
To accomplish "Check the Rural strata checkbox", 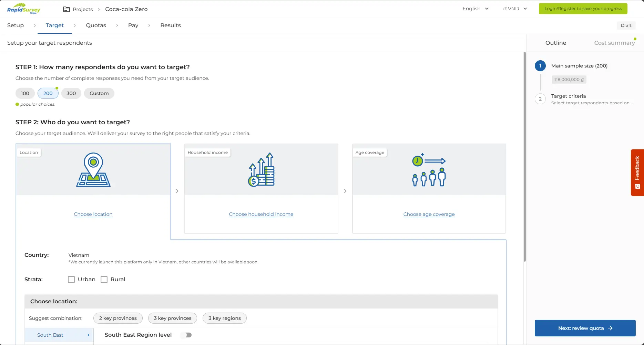I will [x=104, y=280].
